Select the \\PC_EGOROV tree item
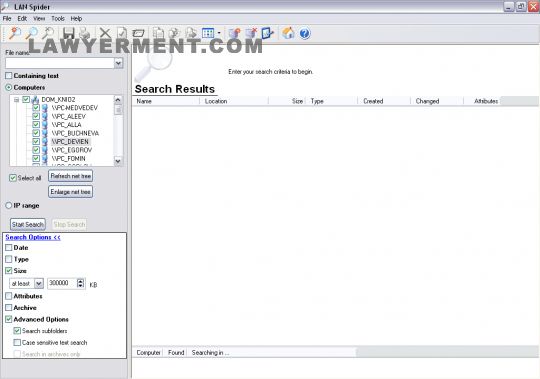Image resolution: width=540 pixels, height=379 pixels. point(72,150)
